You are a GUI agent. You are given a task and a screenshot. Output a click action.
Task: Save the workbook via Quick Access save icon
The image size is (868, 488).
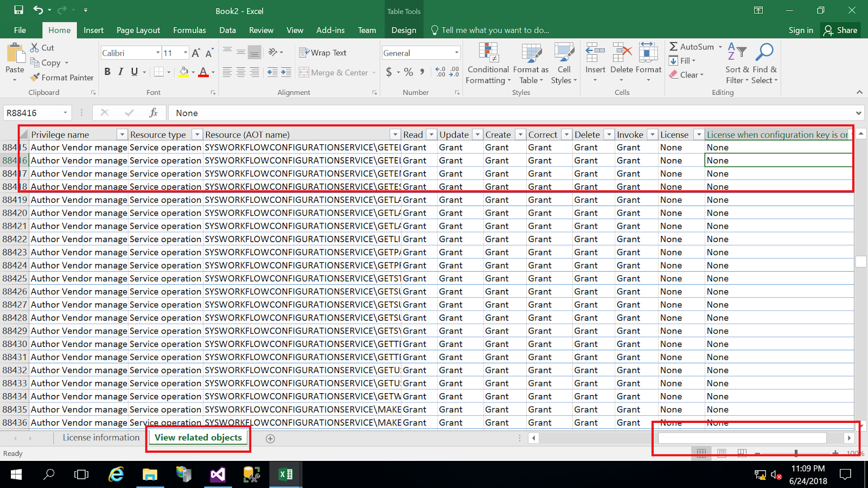coord(18,10)
